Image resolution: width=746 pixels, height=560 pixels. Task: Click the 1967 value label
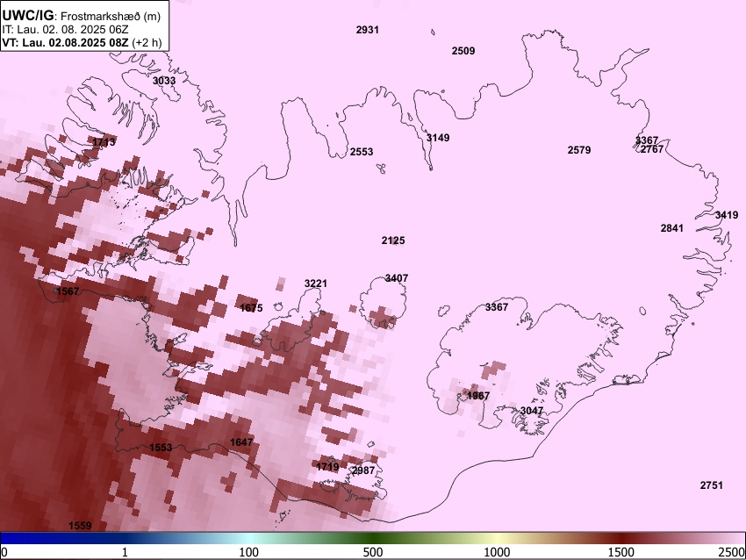coord(478,397)
